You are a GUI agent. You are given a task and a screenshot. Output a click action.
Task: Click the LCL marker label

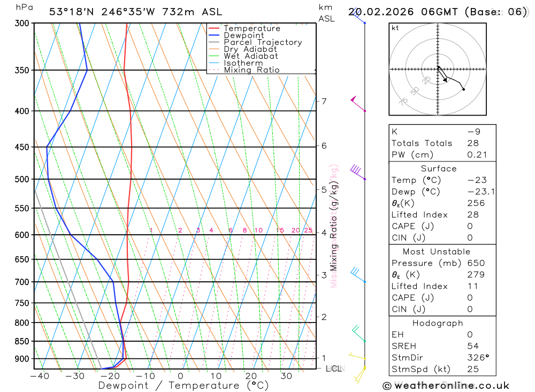[x=334, y=368]
